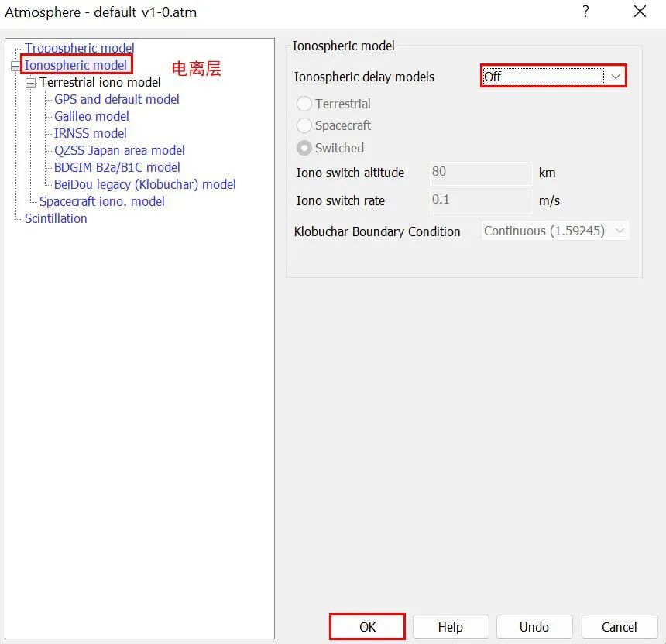Image resolution: width=666 pixels, height=644 pixels.
Task: Click the help question mark icon
Action: point(585,12)
